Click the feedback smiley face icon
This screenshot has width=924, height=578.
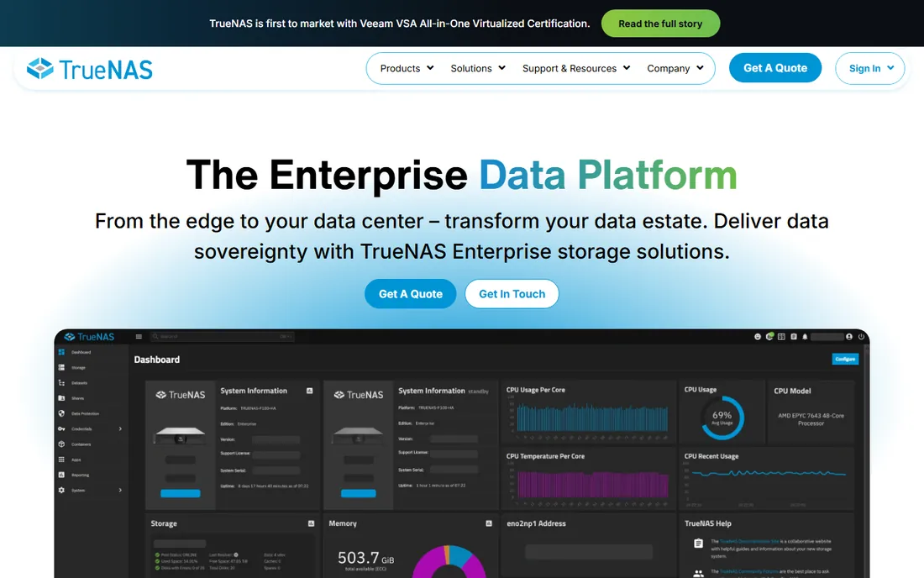757,336
